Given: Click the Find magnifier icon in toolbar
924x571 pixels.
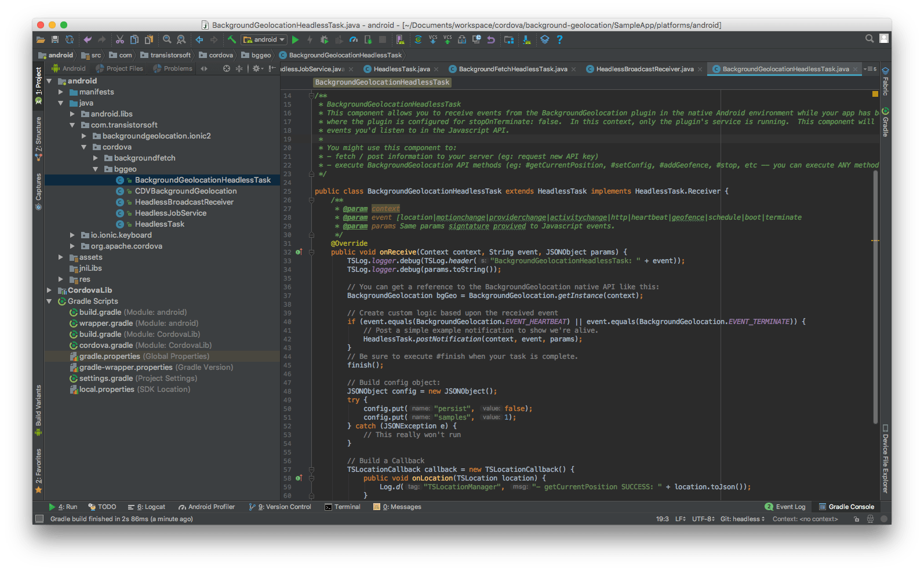Looking at the screenshot, I should 167,39.
